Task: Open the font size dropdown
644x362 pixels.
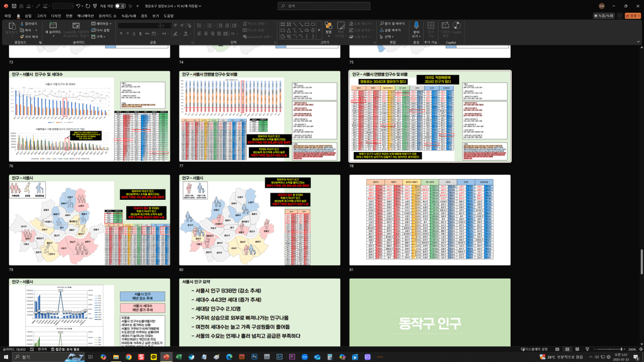Action: (167, 25)
